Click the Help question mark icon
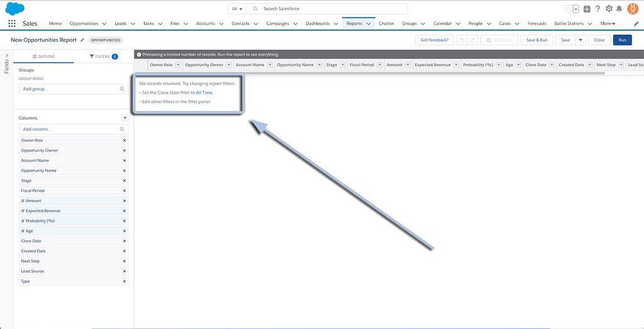The width and height of the screenshot is (644, 329). 597,9
